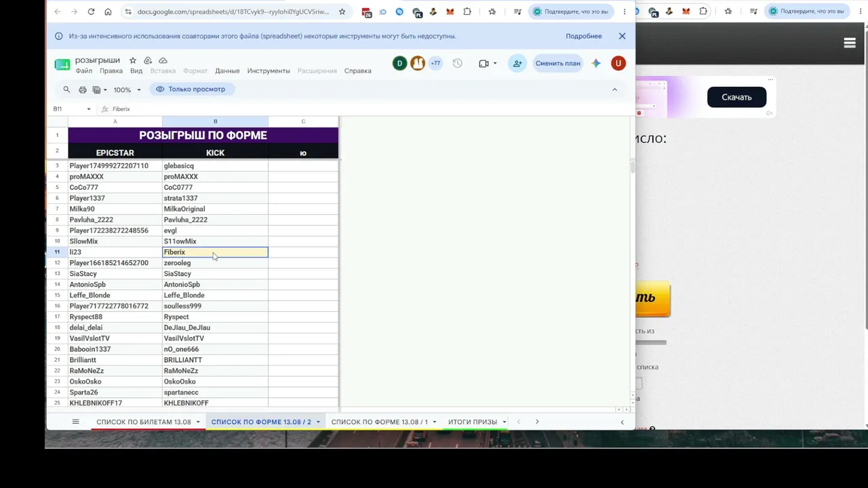Star the розыгрыши document
The height and width of the screenshot is (488, 868).
tap(133, 60)
